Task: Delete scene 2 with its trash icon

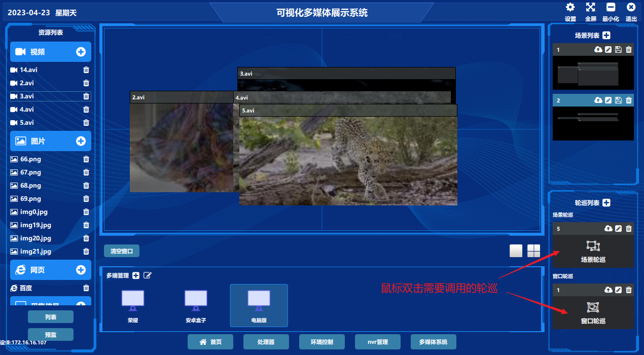Action: point(629,100)
